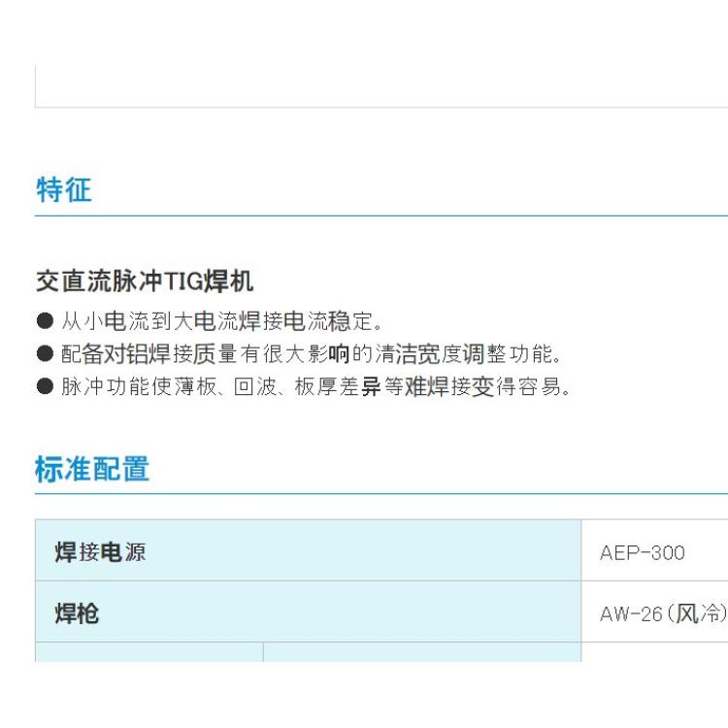The height and width of the screenshot is (728, 728).
Task: Click the bullet dot before 从小电流
Action: tap(45, 321)
